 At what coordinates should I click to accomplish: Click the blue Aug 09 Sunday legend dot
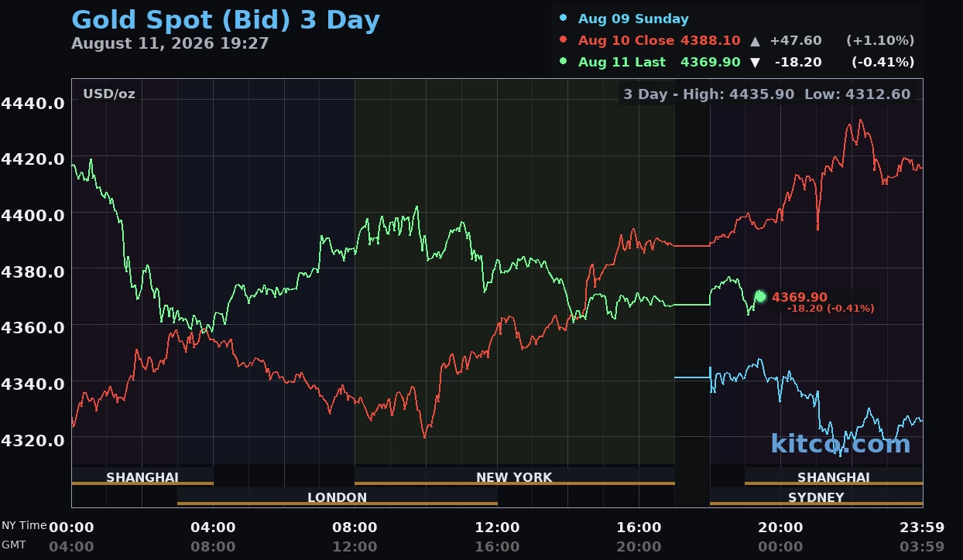pyautogui.click(x=563, y=19)
